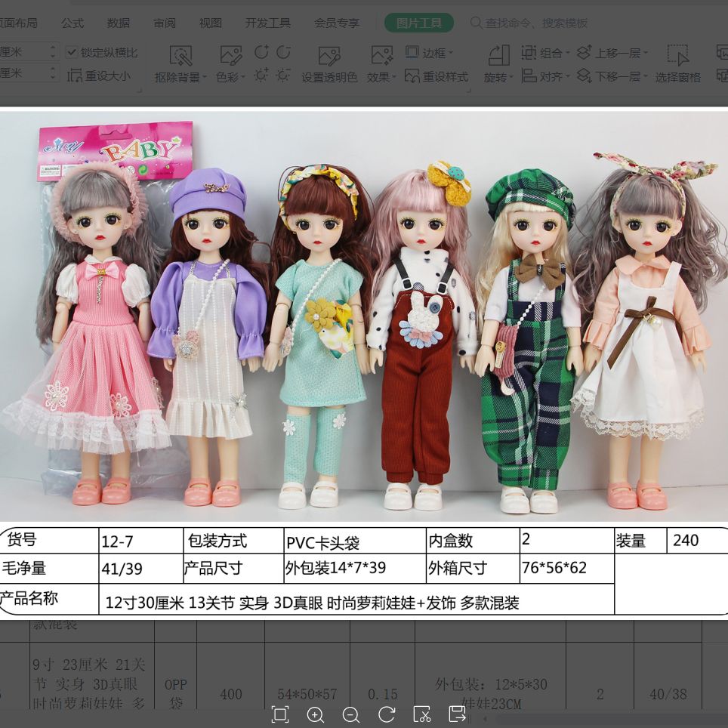Open the 公式 ribbon tab
Viewport: 728px width, 728px height.
tap(72, 23)
